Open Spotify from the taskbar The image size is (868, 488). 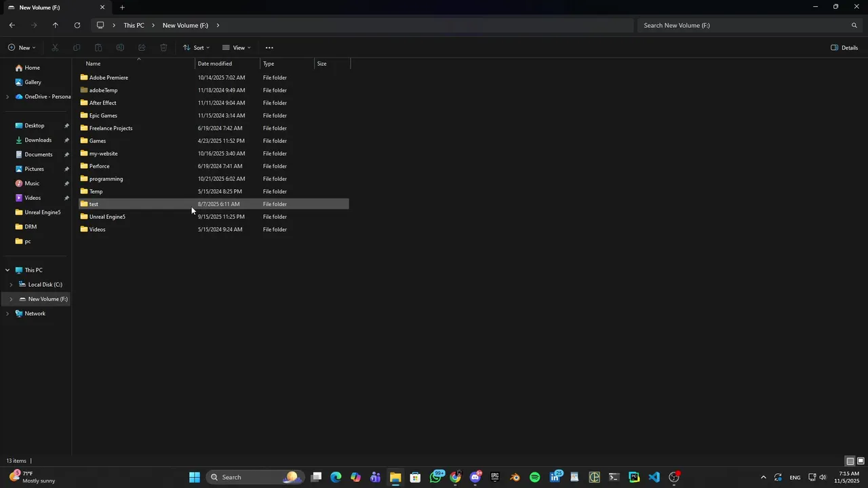(535, 477)
